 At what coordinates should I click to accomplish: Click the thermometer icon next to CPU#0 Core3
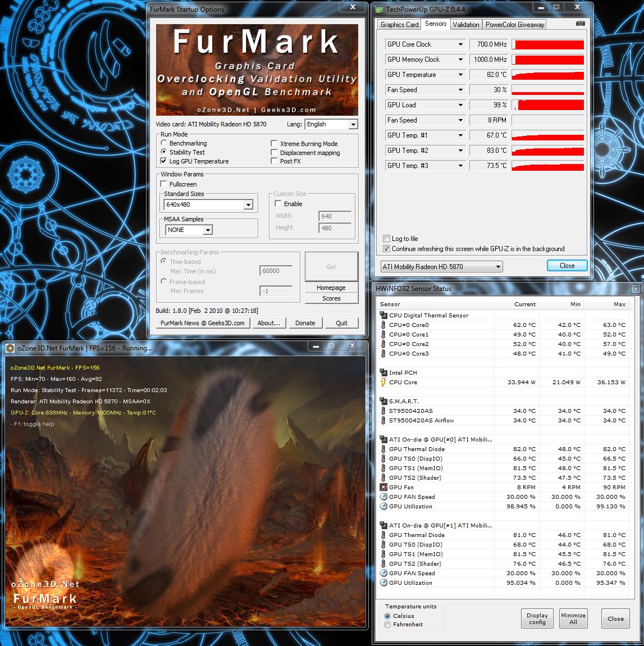coord(383,353)
